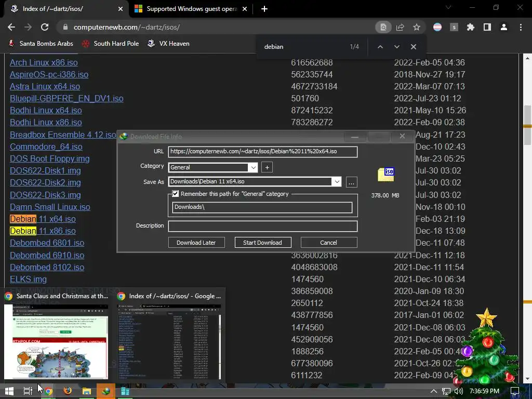Open Debombed 6910.iso link
Screen dimensions: 532x399
tap(47, 255)
